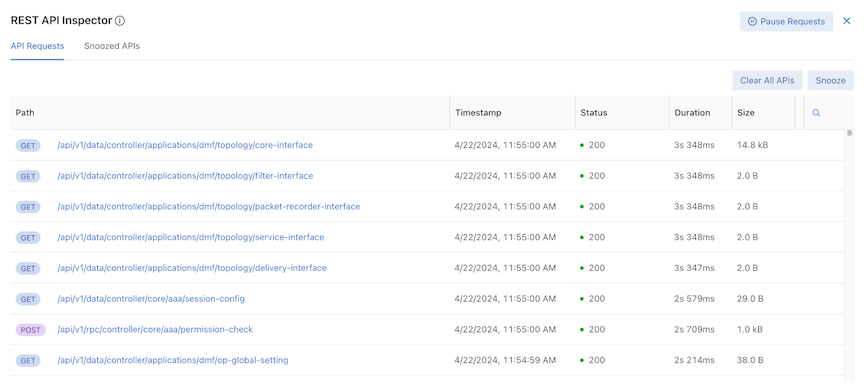Close the REST API Inspector panel
The height and width of the screenshot is (392, 864).
tap(847, 21)
